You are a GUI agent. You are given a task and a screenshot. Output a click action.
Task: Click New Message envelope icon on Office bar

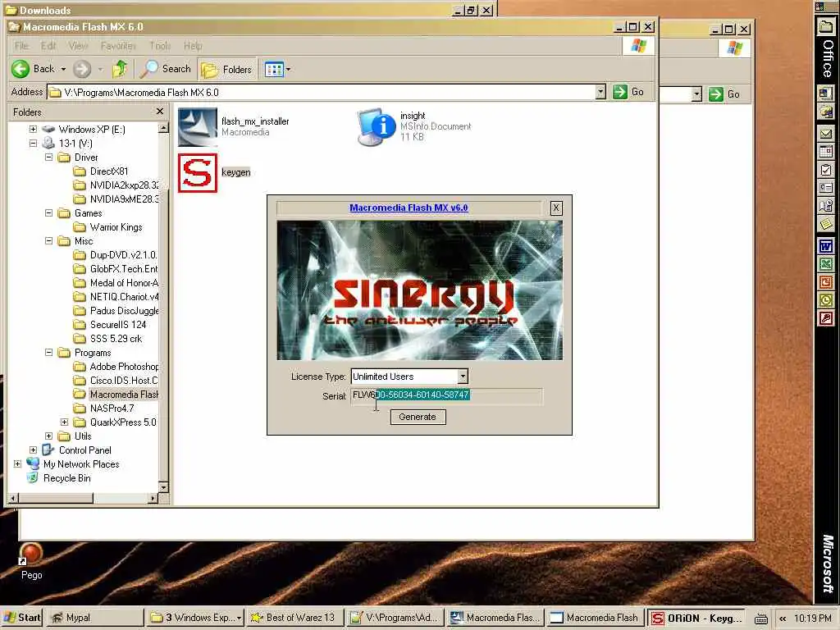click(x=826, y=134)
